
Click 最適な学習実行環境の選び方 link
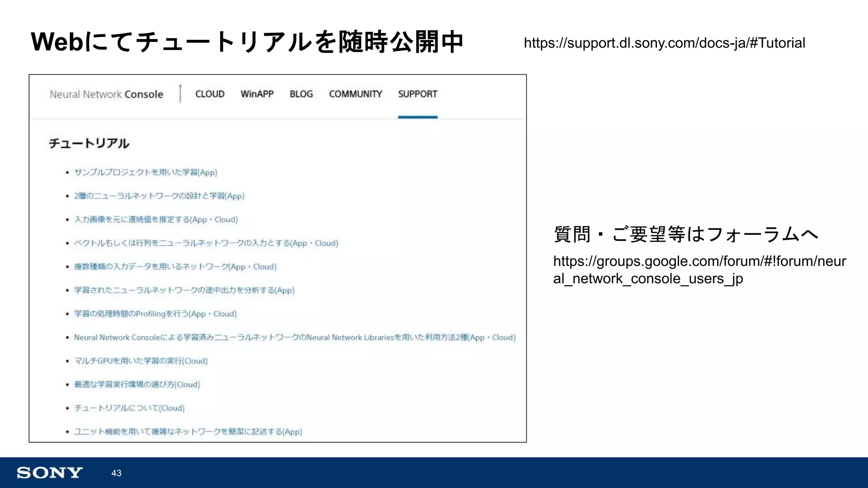pyautogui.click(x=137, y=385)
